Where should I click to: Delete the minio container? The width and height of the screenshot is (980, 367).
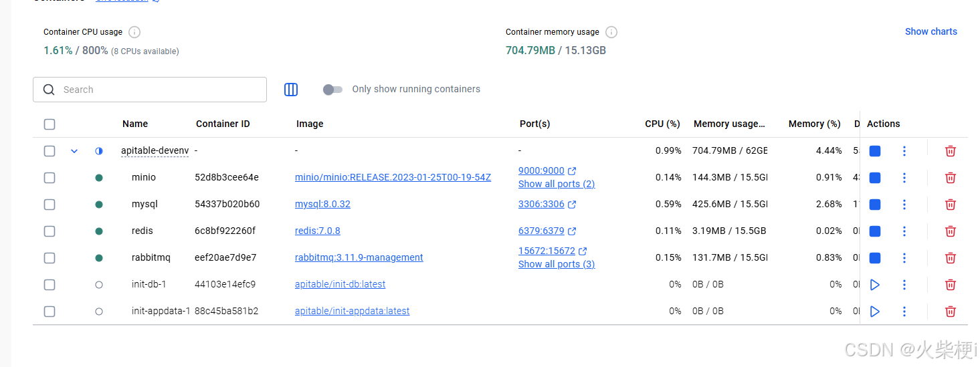coord(950,178)
